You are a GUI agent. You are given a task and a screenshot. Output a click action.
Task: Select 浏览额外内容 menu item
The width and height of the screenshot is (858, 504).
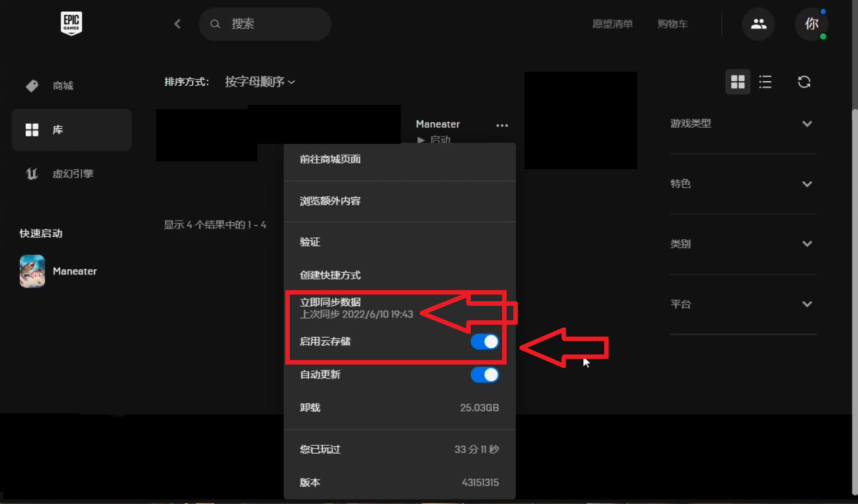(x=400, y=201)
